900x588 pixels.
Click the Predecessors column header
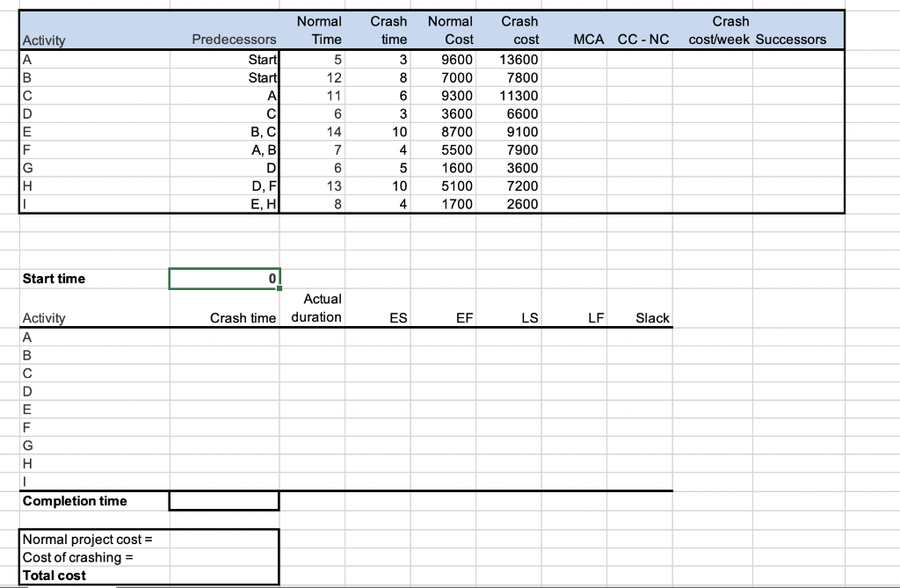[x=233, y=40]
